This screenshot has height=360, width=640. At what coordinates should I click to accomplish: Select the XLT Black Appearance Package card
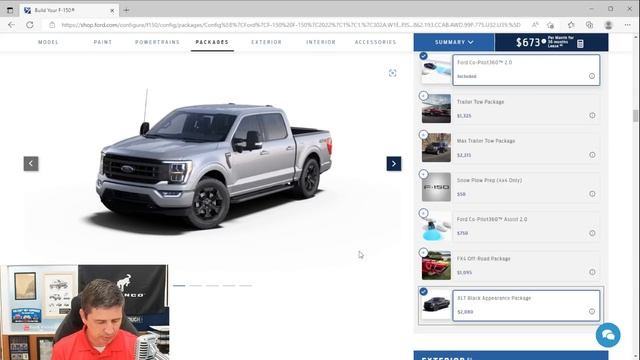coord(526,305)
